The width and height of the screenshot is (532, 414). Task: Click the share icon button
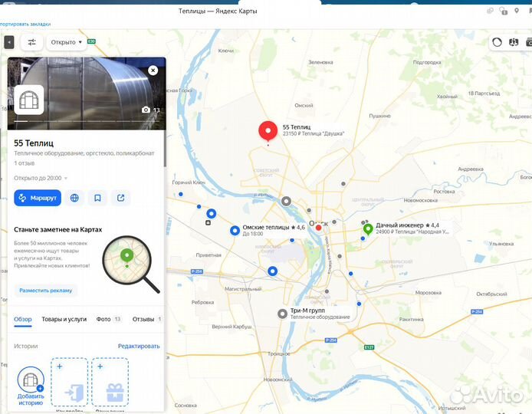coord(121,198)
